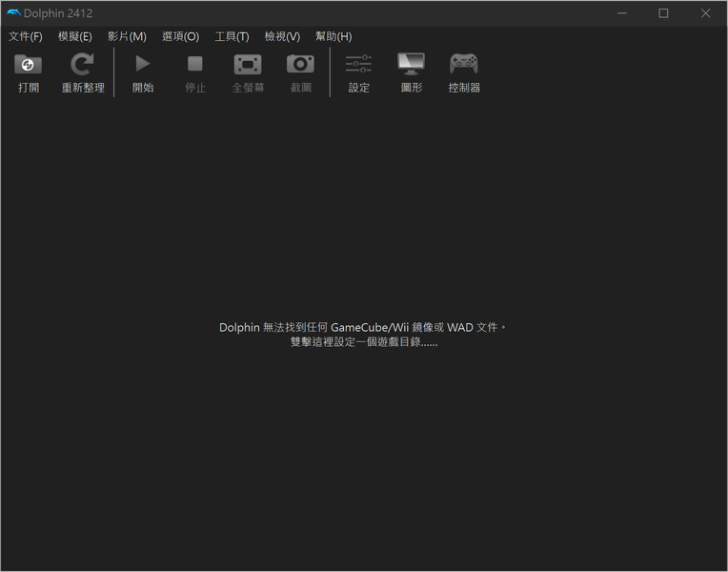Toggle fullscreen with the 全螢幕 icon
The image size is (728, 572).
point(248,65)
